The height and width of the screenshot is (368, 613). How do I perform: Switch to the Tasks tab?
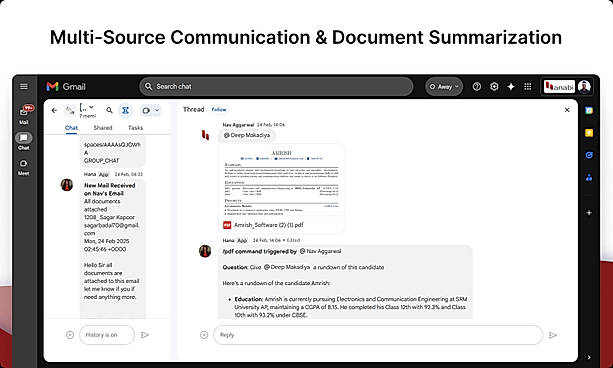coord(135,128)
